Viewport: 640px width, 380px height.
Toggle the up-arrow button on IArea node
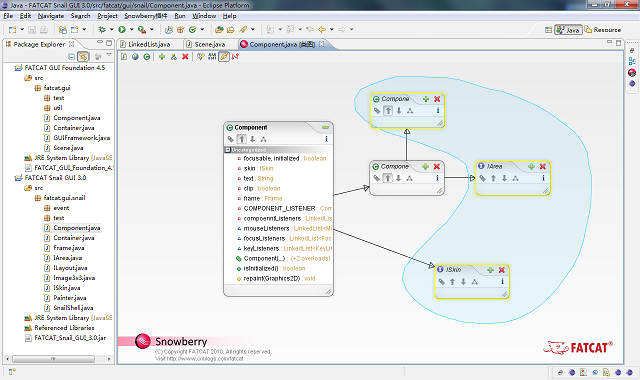click(493, 178)
